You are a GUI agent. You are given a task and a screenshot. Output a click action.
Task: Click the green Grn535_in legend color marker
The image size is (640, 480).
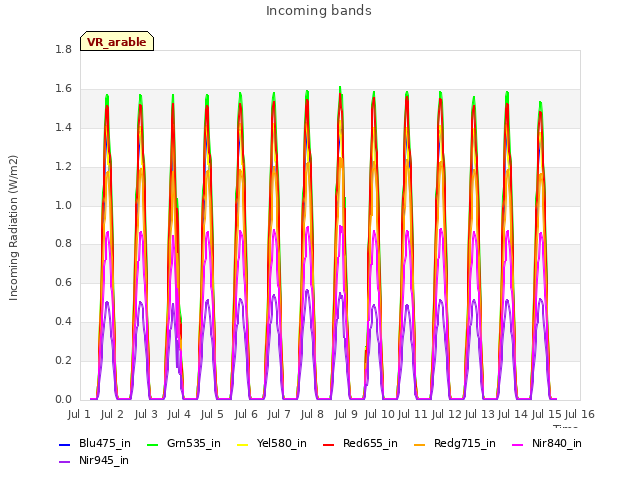(x=152, y=444)
